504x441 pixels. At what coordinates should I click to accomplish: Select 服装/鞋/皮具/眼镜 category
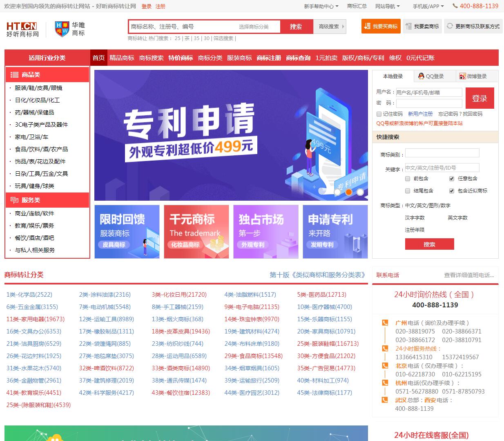tap(38, 88)
